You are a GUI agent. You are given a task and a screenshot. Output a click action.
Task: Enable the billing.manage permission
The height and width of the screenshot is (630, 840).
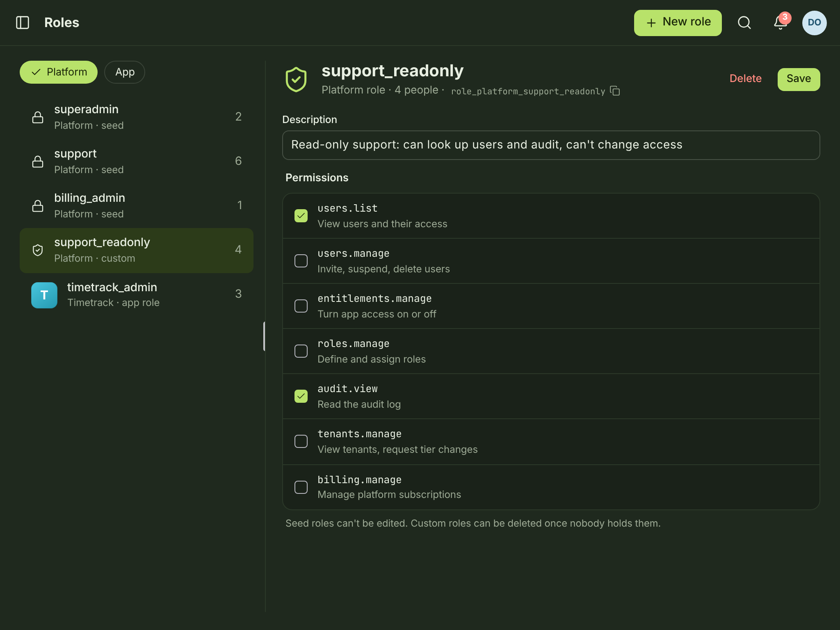(x=301, y=487)
